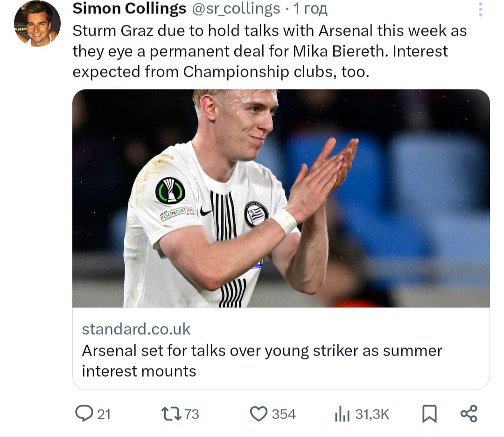Bookmark this tweet

[x=429, y=414]
